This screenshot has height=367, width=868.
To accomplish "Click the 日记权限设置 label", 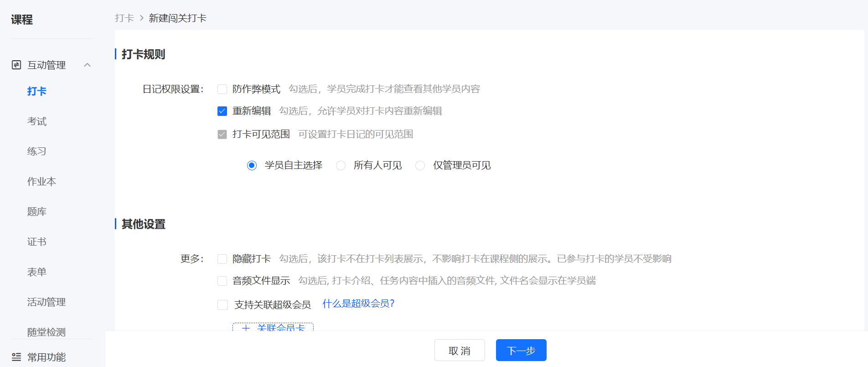I will [173, 89].
